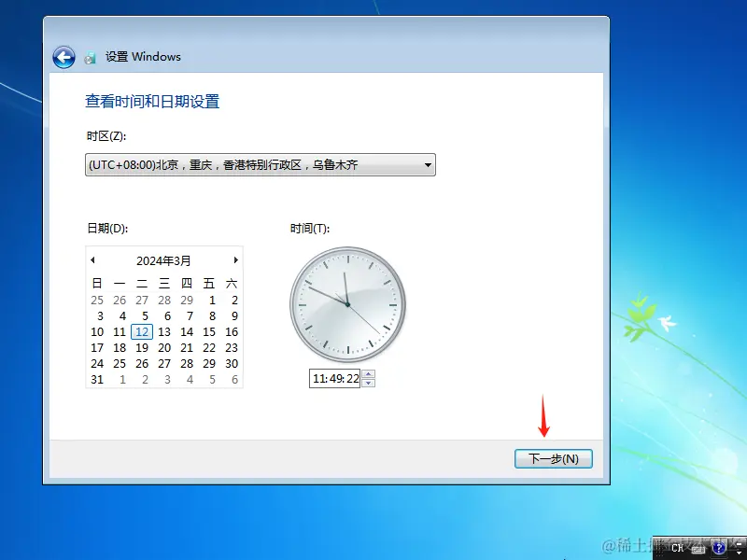Click the analog clock face

347,305
